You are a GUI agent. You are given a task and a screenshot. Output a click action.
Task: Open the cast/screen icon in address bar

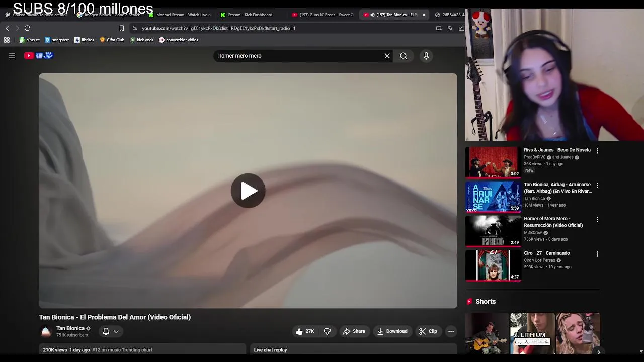439,28
